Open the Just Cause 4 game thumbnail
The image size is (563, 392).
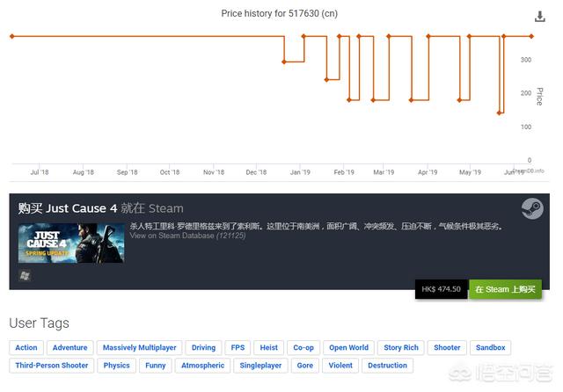71,243
